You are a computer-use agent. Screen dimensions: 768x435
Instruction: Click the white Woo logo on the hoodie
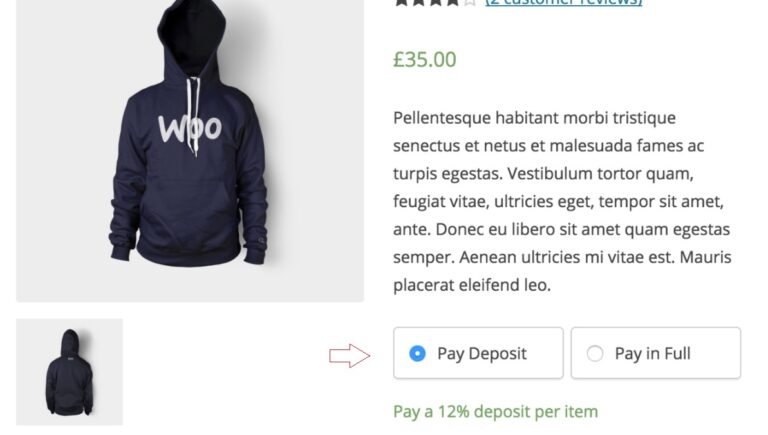[189, 128]
